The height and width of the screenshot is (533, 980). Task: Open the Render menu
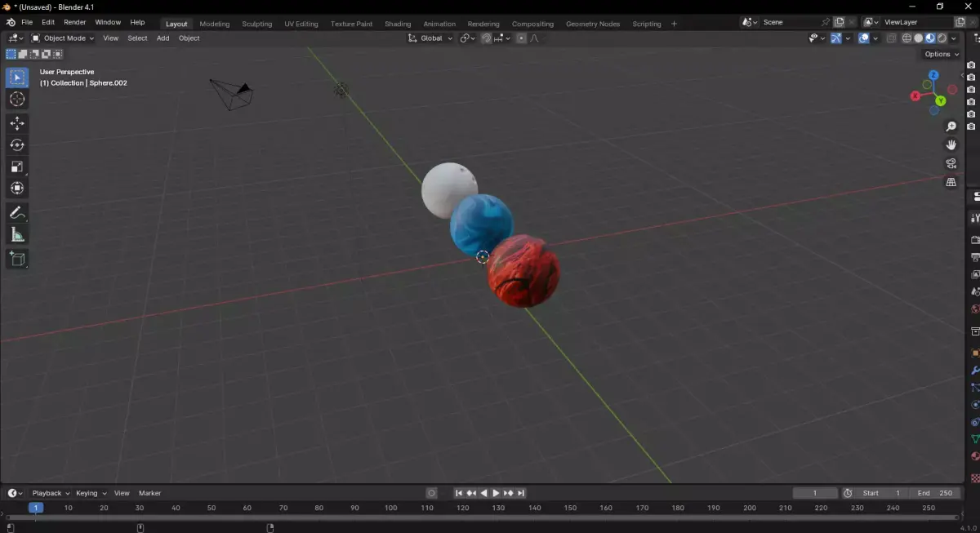(x=74, y=23)
